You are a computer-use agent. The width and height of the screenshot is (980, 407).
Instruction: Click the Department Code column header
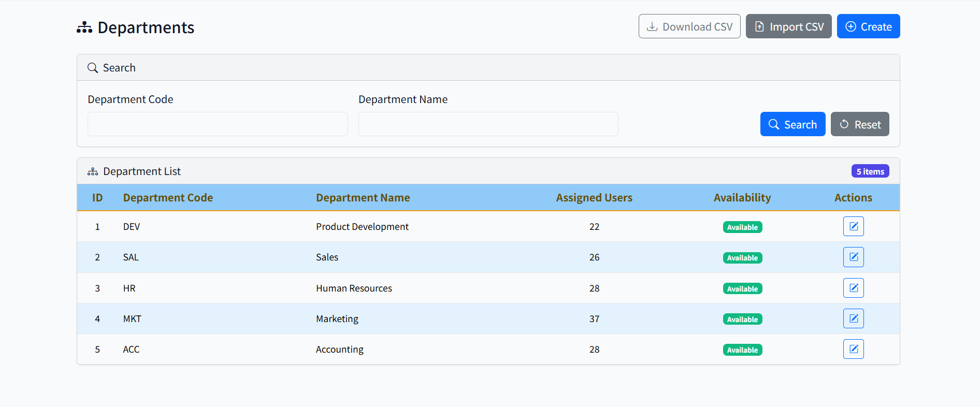coord(168,198)
